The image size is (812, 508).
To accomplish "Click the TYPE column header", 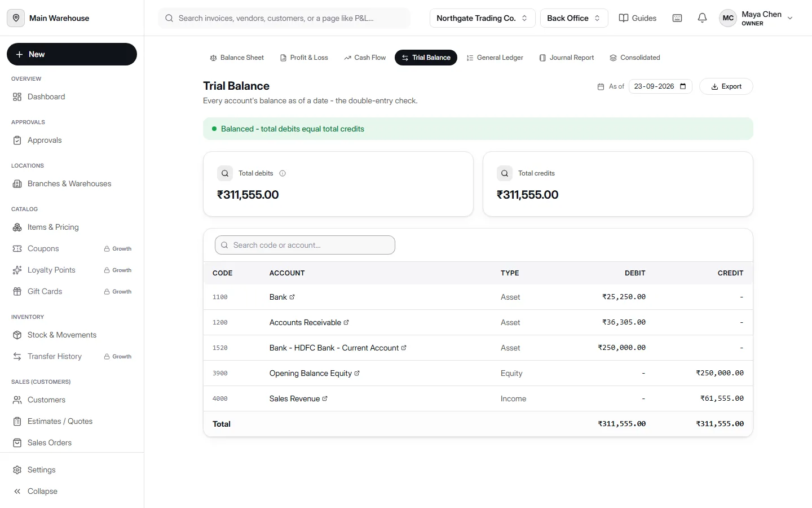I will (510, 273).
